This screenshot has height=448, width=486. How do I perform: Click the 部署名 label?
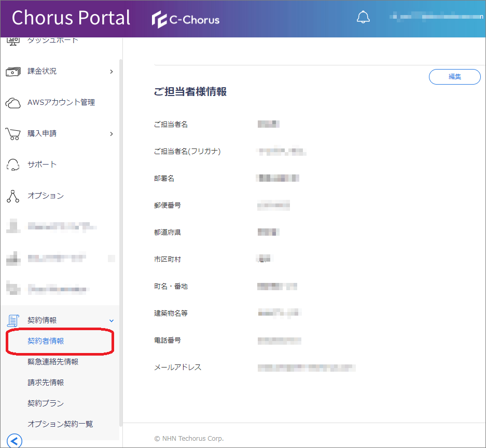[x=164, y=179]
